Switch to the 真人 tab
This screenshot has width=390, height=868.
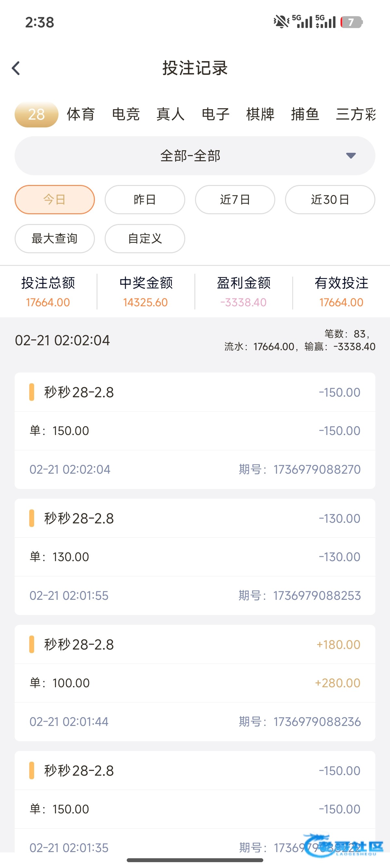tap(170, 114)
